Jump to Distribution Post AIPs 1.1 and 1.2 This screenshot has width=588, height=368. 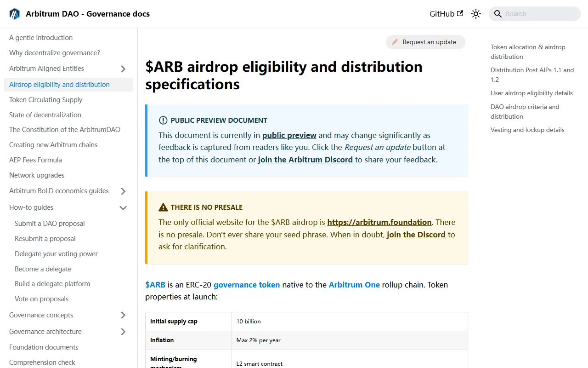click(x=532, y=75)
